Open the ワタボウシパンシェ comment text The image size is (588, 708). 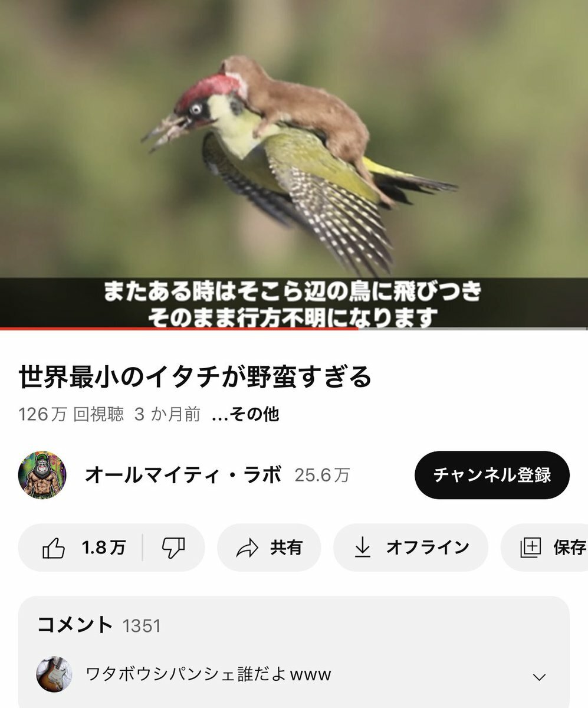click(208, 674)
